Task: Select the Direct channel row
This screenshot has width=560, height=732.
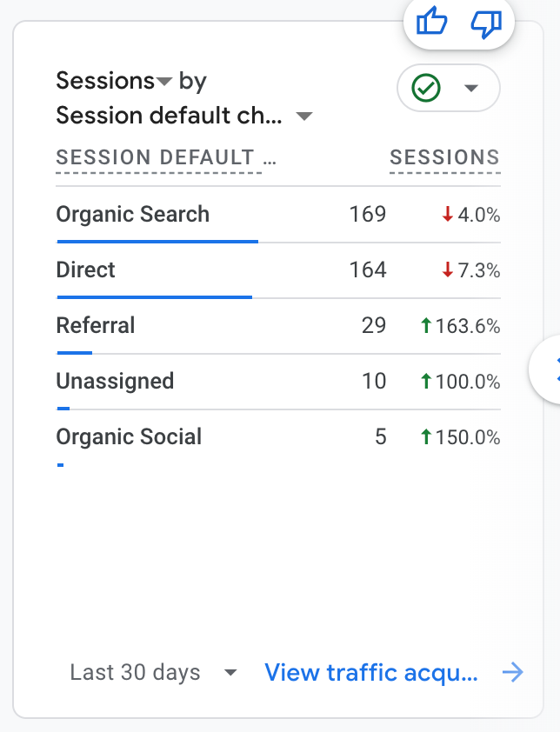Action: 86,270
